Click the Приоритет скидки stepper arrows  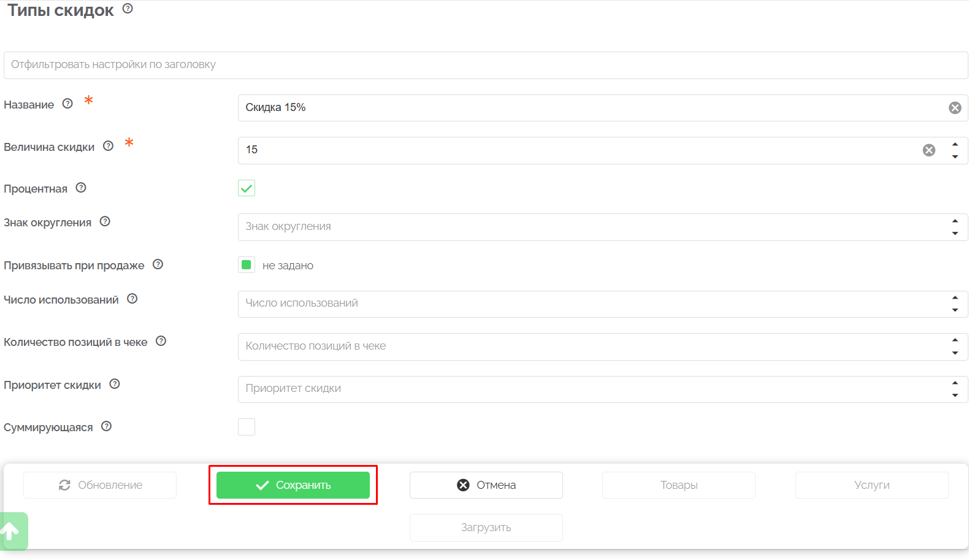[955, 389]
